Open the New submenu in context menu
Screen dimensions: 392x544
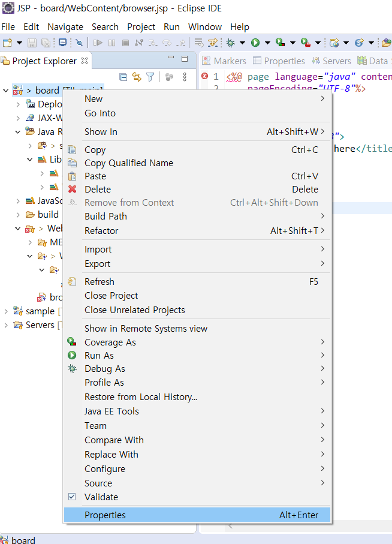tap(198, 98)
